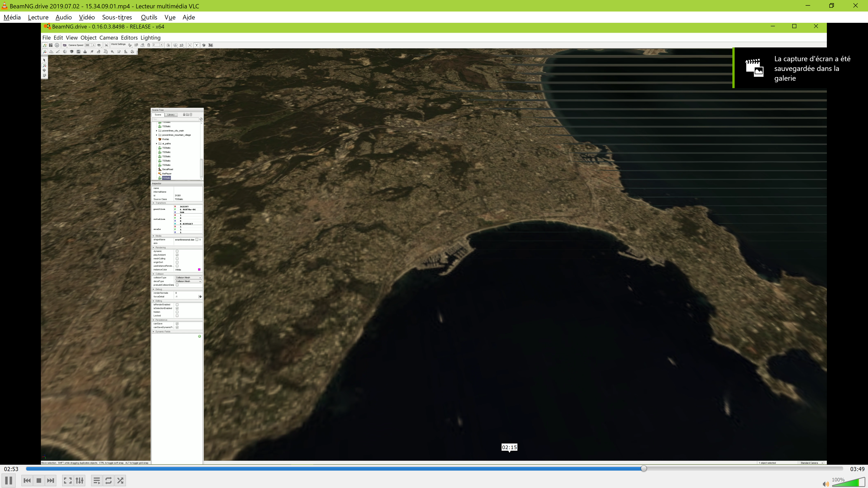Switch to the Library tab
The height and width of the screenshot is (488, 868).
point(171,115)
